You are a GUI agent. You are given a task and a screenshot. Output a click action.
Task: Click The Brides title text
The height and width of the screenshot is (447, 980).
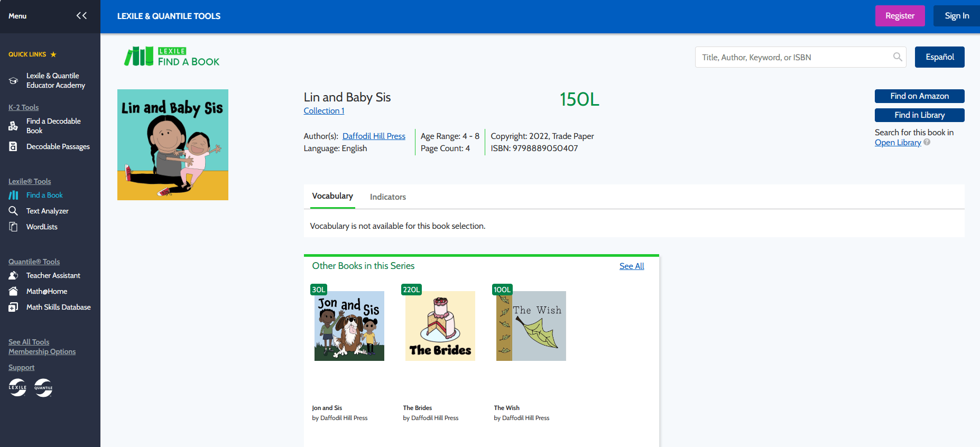coord(417,408)
